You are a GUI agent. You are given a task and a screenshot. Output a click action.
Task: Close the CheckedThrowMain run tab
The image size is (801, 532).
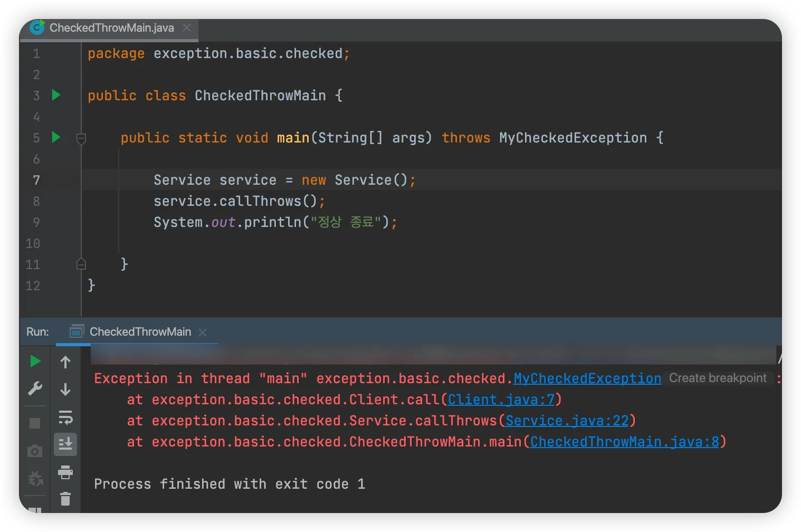pos(203,332)
